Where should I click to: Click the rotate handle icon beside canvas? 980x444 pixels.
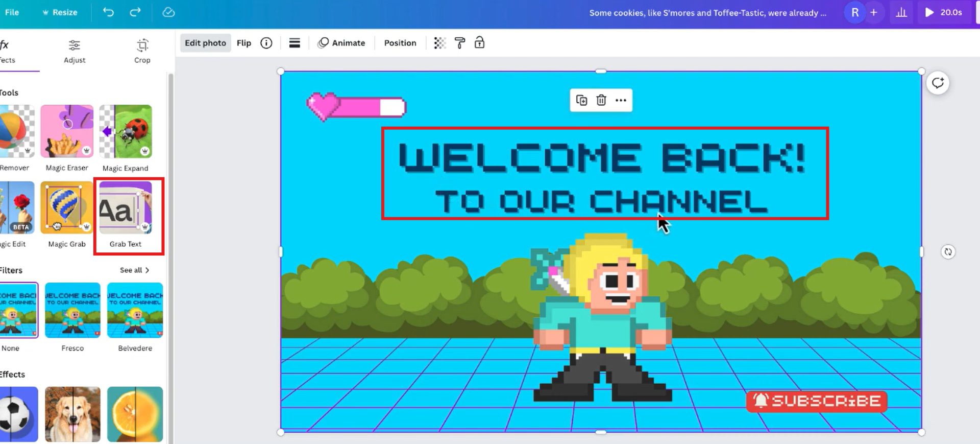click(948, 252)
